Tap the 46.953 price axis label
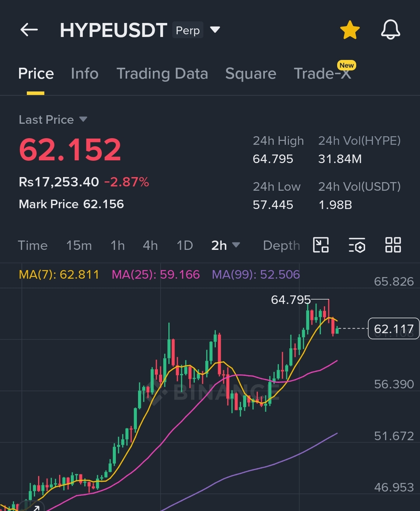The width and height of the screenshot is (420, 511). coord(394,487)
